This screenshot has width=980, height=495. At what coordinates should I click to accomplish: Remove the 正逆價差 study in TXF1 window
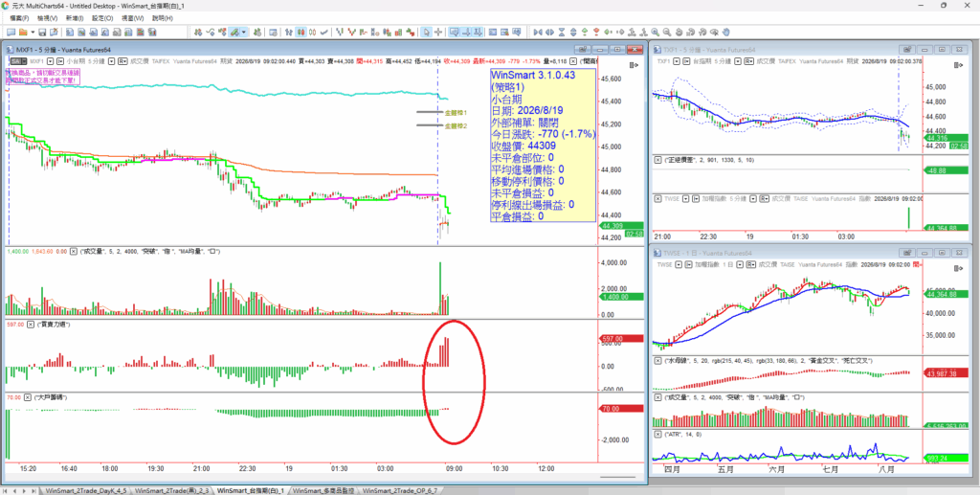click(657, 160)
